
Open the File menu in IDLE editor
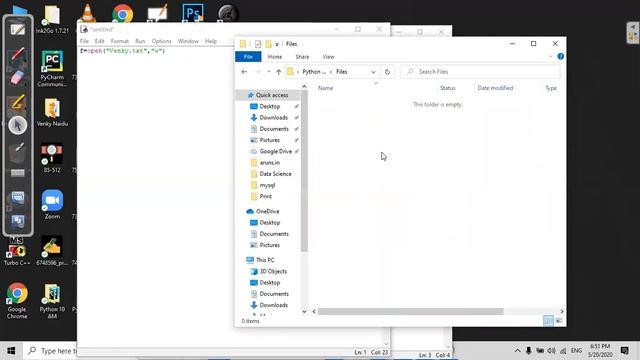pyautogui.click(x=84, y=41)
